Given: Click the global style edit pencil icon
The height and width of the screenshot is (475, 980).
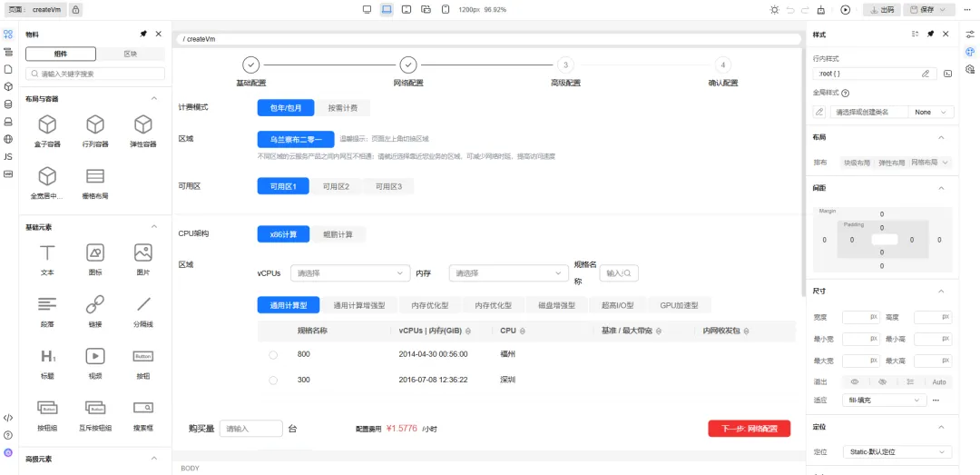Looking at the screenshot, I should coord(818,112).
